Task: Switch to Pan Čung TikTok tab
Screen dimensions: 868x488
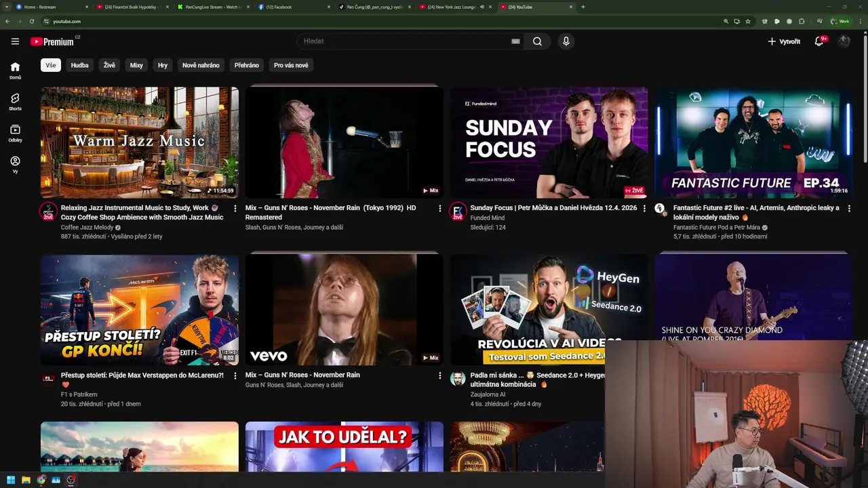Action: click(375, 7)
